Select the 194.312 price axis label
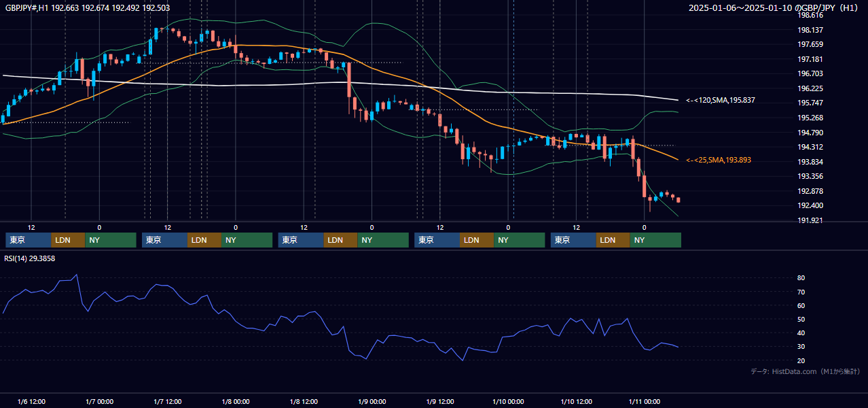This screenshot has height=408, width=868. [810, 147]
